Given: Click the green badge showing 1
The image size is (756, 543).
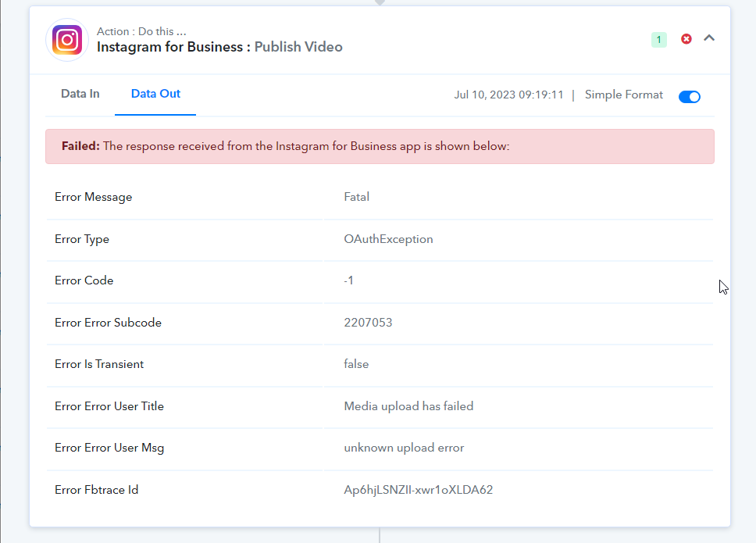Looking at the screenshot, I should click(x=658, y=40).
